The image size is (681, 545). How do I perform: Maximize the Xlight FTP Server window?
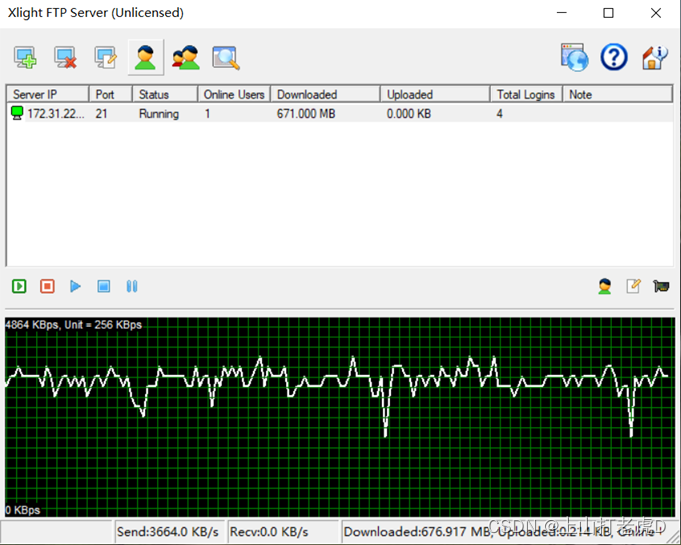[608, 13]
